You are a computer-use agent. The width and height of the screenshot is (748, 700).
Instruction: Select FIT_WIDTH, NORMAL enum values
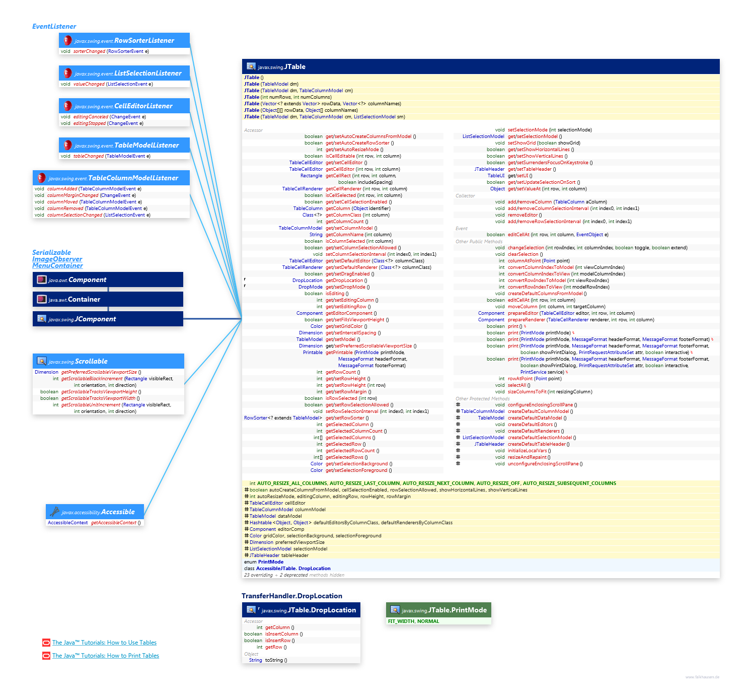[414, 621]
